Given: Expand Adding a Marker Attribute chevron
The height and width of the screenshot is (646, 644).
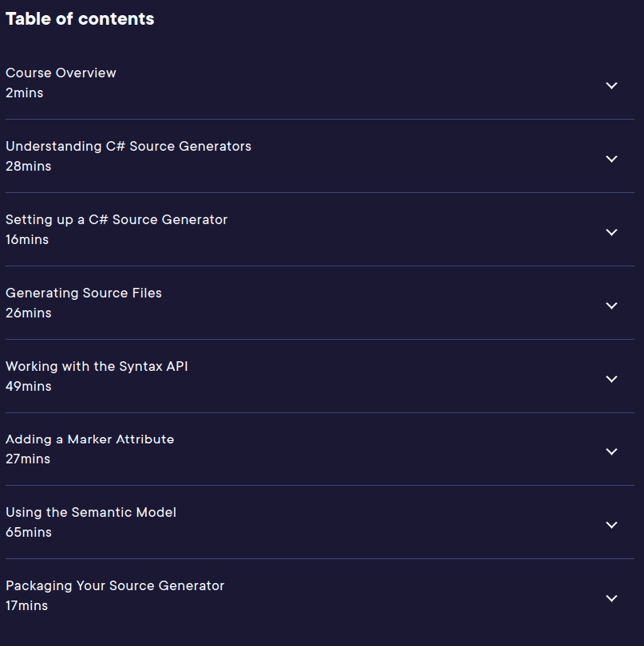Looking at the screenshot, I should click(611, 451).
